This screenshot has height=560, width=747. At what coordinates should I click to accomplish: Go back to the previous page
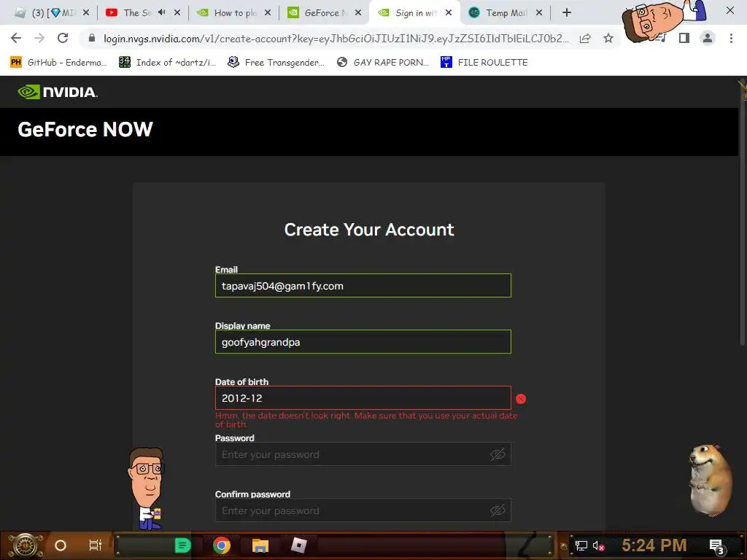(x=16, y=38)
